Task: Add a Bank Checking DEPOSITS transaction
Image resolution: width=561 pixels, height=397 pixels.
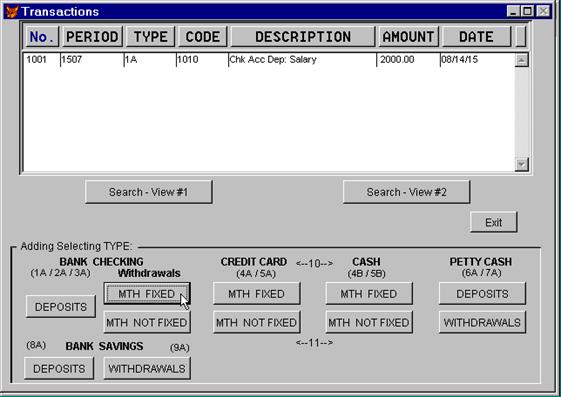Action: 61,307
